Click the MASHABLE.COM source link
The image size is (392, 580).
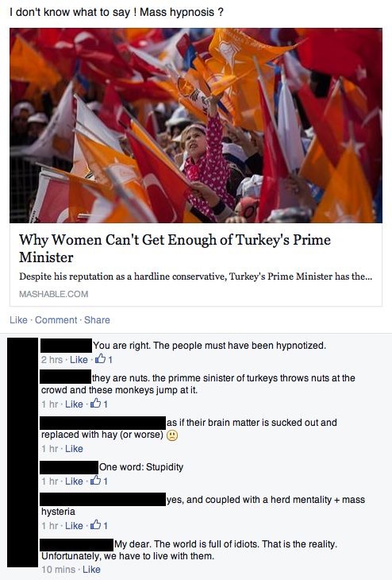[x=54, y=294]
